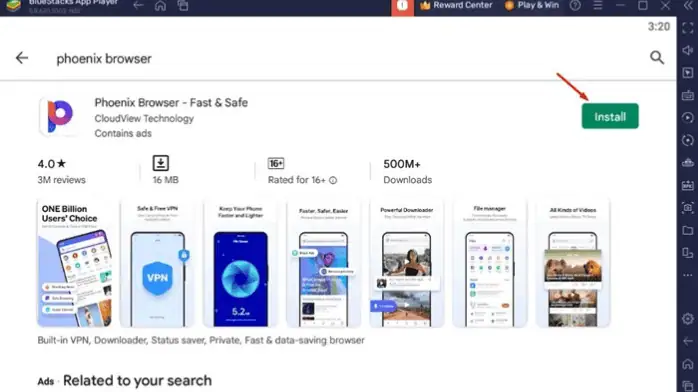The image size is (698, 392).
Task: Click BlueStacks title bar home icon
Action: point(160,5)
